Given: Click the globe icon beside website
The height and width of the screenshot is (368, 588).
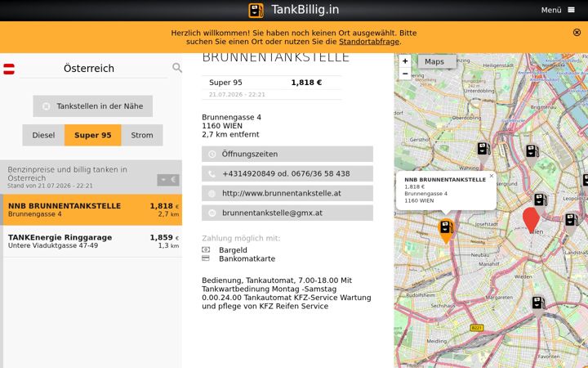Looking at the screenshot, I should coord(212,193).
